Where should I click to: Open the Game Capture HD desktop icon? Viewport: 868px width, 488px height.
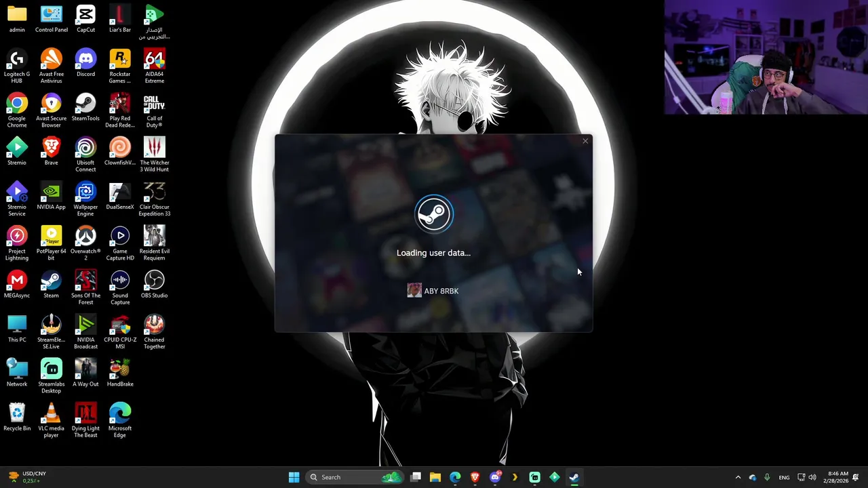(120, 243)
